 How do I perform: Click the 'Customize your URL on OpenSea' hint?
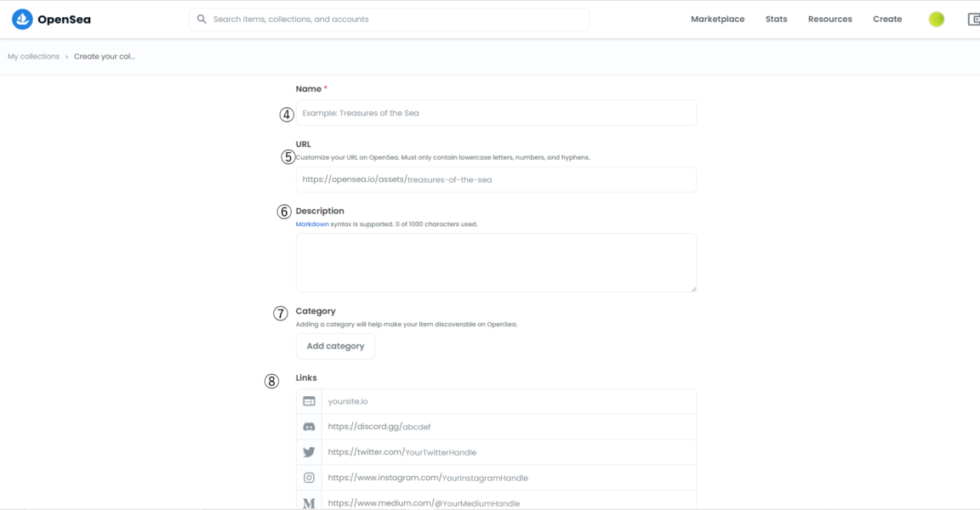[442, 157]
